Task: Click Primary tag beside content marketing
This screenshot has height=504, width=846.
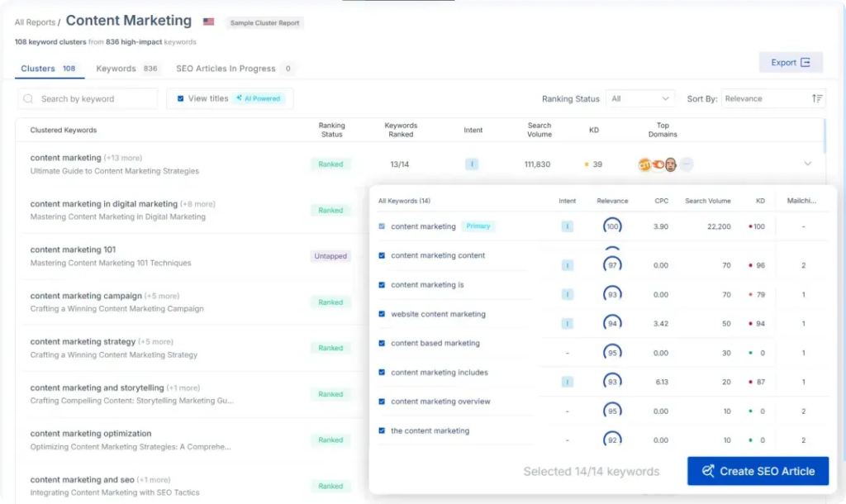Action: point(478,226)
